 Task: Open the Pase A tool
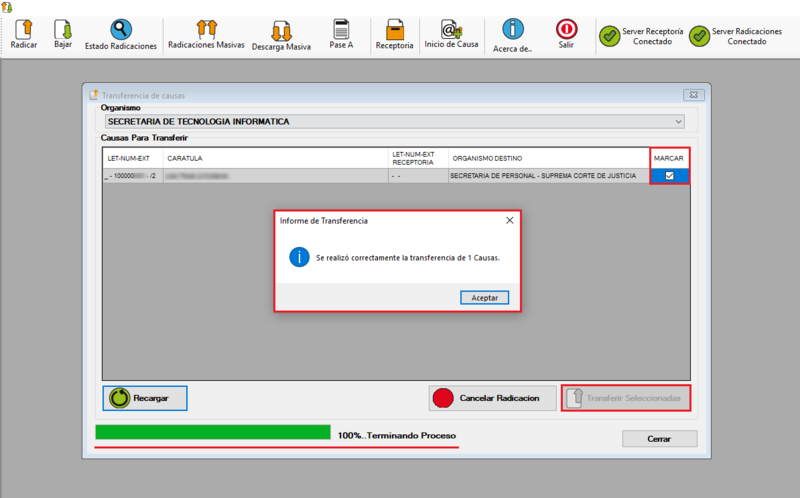point(341,34)
